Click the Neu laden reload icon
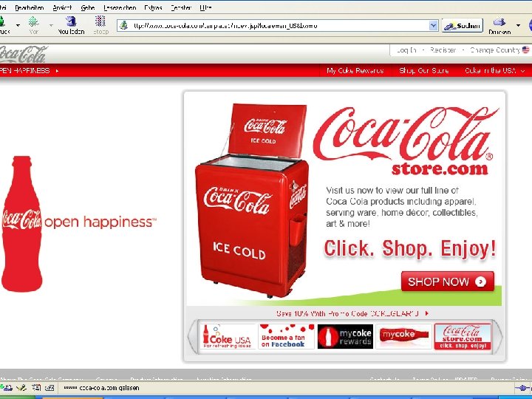The height and width of the screenshot is (399, 532). pos(71,21)
